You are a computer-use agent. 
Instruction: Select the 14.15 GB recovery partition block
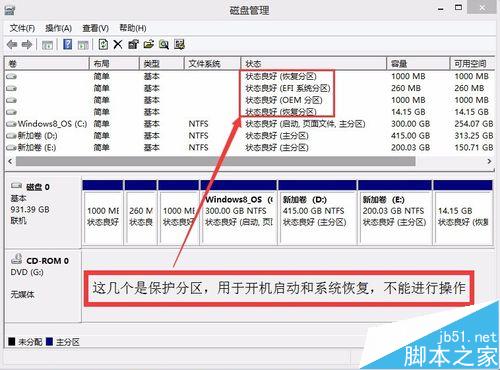[x=463, y=212]
